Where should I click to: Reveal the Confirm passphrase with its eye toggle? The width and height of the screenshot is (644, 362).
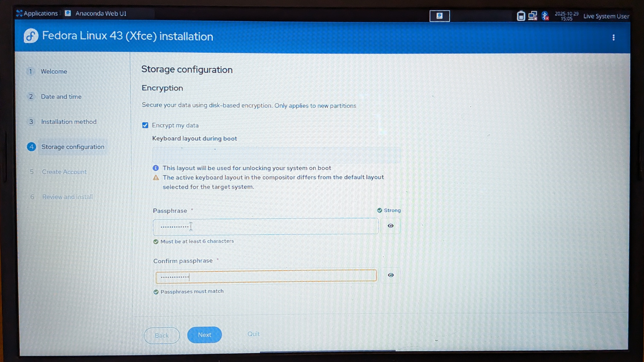pyautogui.click(x=390, y=275)
